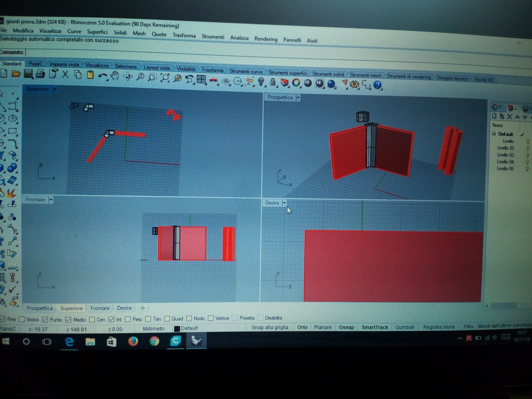Click the black Default layer color swatch
Image resolution: width=532 pixels, height=399 pixels.
coord(177,329)
